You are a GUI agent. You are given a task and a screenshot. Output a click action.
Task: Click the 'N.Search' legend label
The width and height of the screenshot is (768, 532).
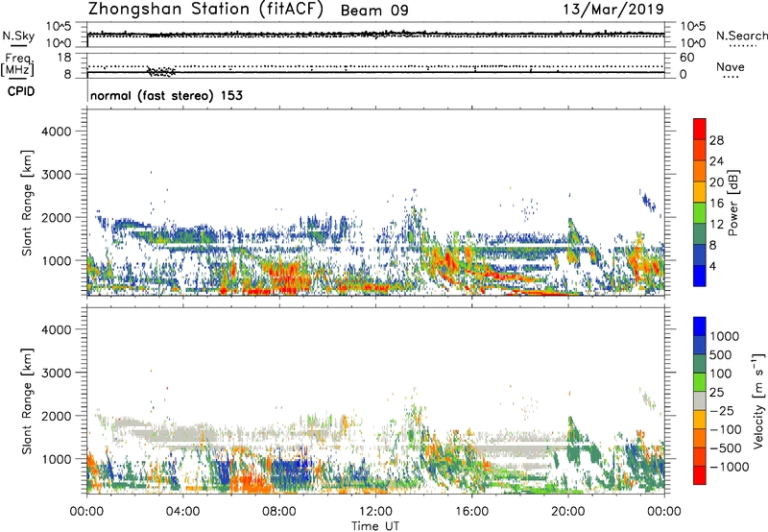[741, 36]
